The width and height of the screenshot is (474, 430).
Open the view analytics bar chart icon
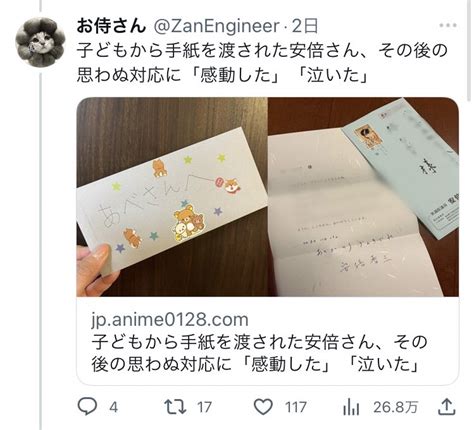pos(351,407)
